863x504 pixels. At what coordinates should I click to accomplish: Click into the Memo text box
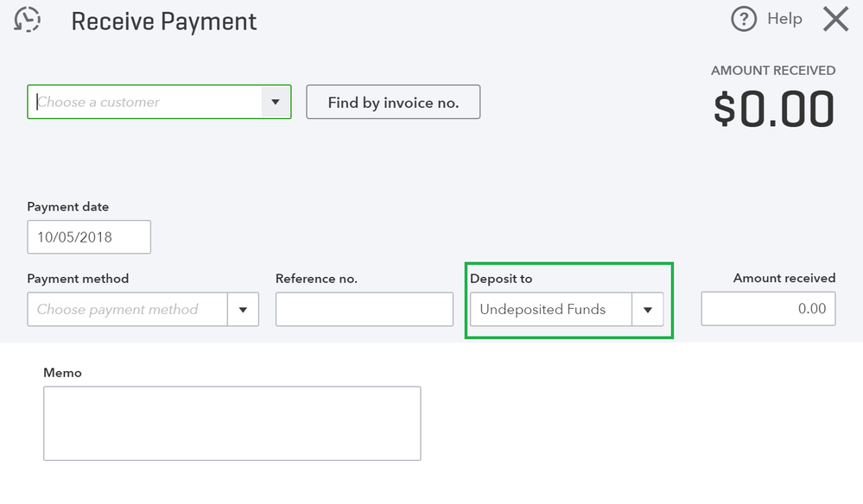[x=232, y=423]
